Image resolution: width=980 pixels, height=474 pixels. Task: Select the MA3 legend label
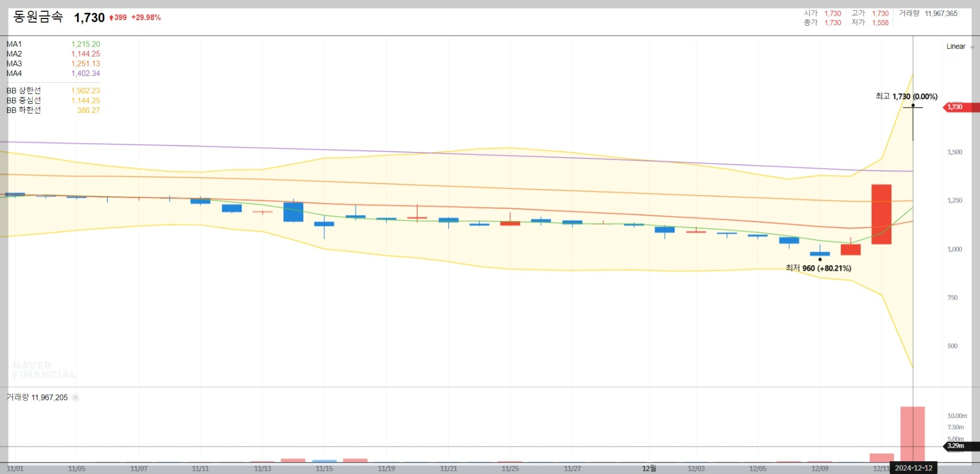pos(14,64)
